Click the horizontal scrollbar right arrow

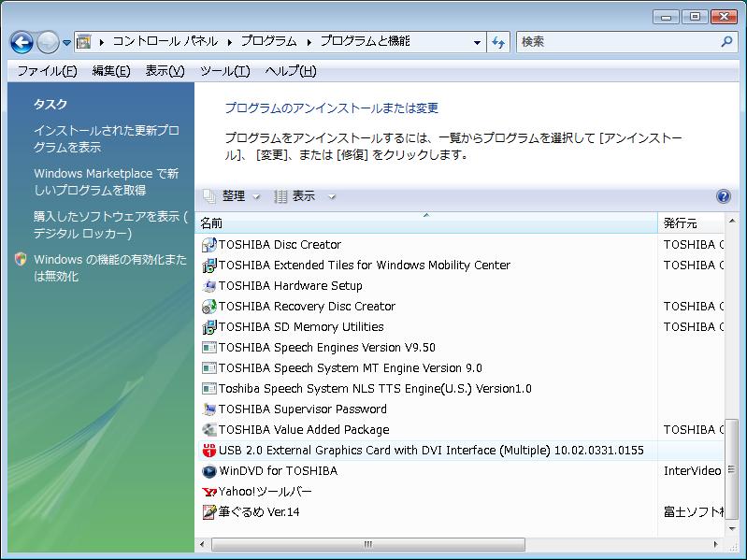(715, 544)
